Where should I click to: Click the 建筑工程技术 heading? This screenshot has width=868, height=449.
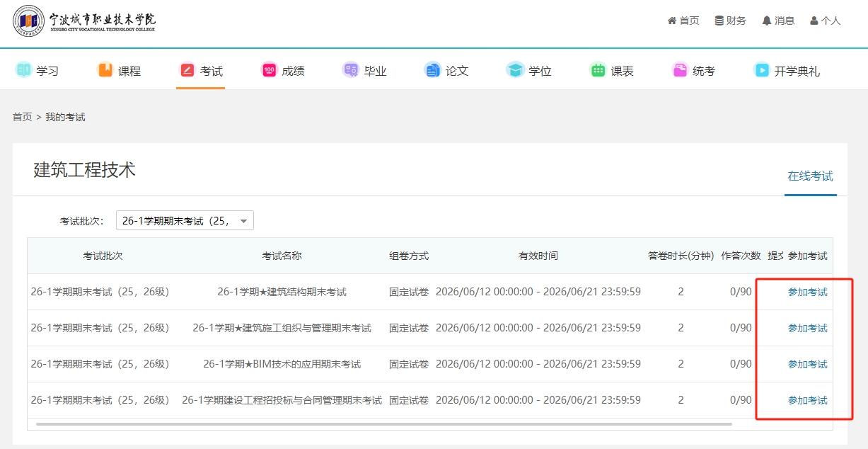[x=84, y=170]
